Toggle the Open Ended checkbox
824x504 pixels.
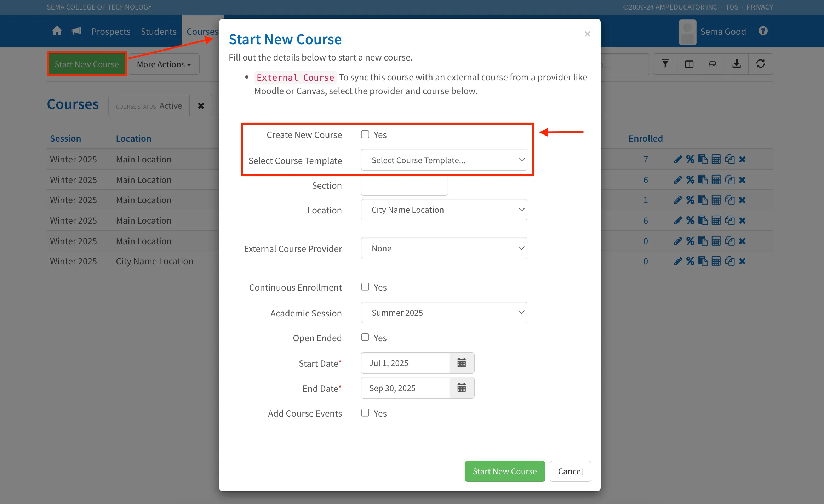coord(365,338)
